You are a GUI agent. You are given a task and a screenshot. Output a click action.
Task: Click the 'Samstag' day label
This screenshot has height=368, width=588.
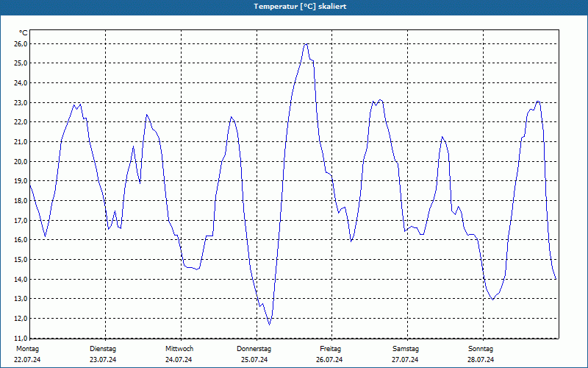pos(406,349)
